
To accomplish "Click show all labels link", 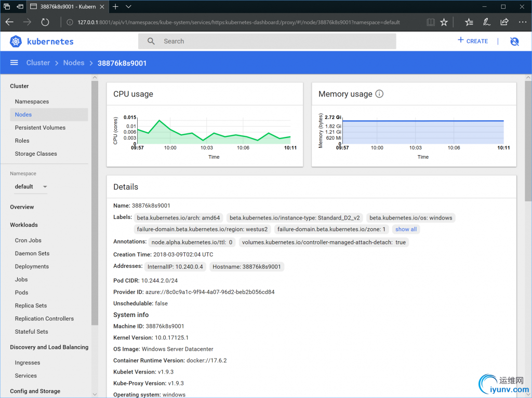I will (x=406, y=229).
